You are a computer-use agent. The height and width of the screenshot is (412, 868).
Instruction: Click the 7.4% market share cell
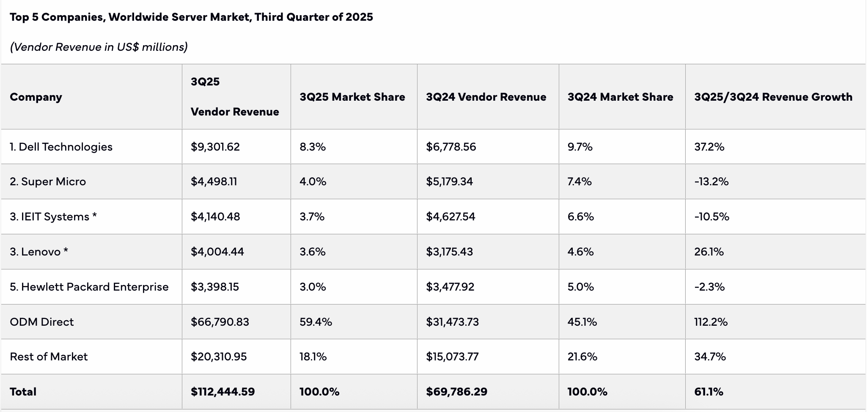point(580,181)
